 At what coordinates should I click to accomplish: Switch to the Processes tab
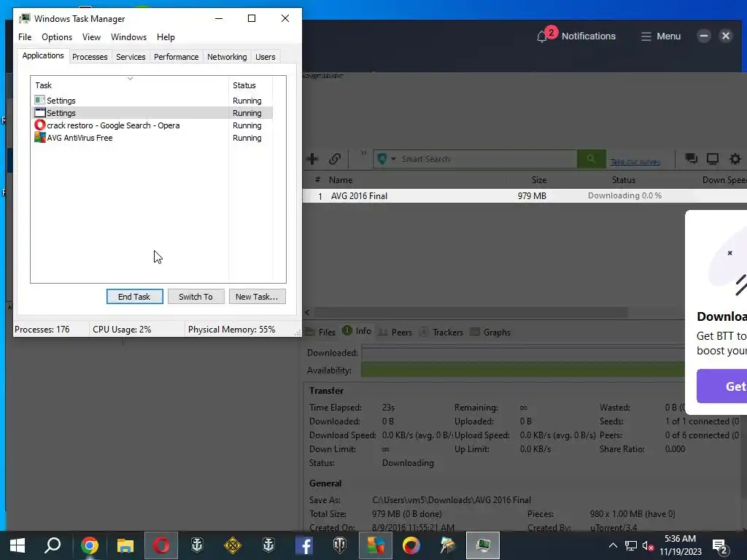tap(90, 57)
